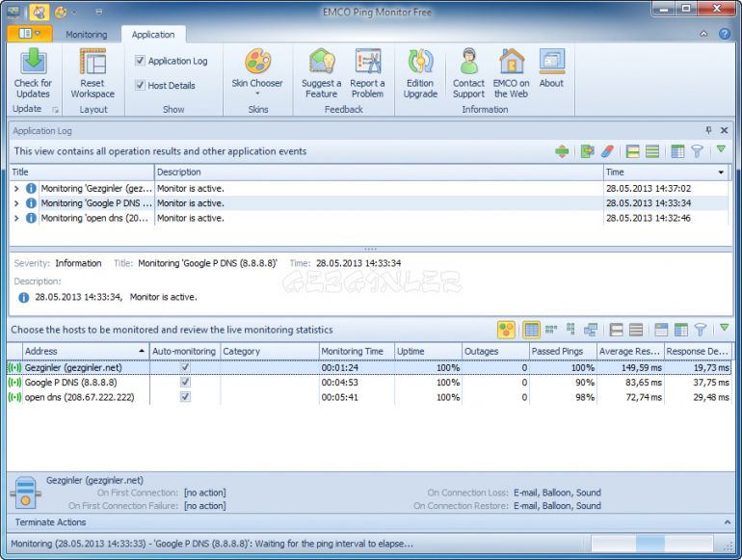Select the Gezginler (gezginler.net) host row
Screen dimensions: 742x560
click(369, 367)
